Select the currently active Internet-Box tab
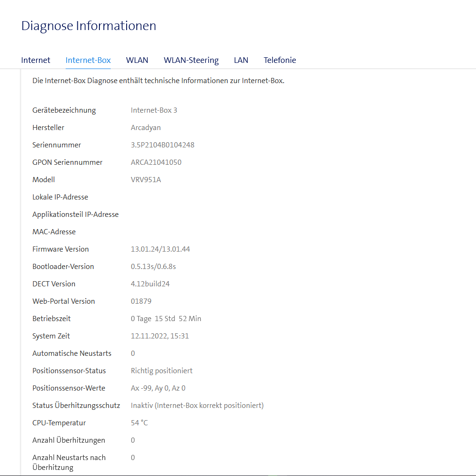 [88, 60]
